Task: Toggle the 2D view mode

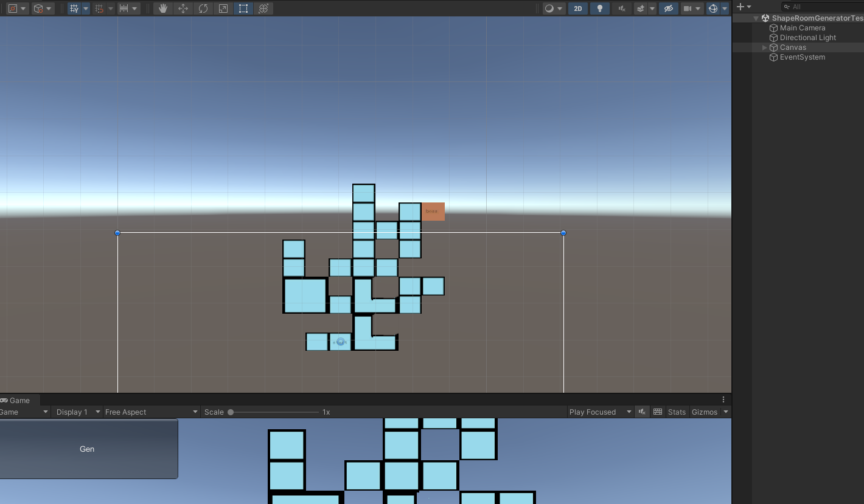Action: tap(577, 8)
